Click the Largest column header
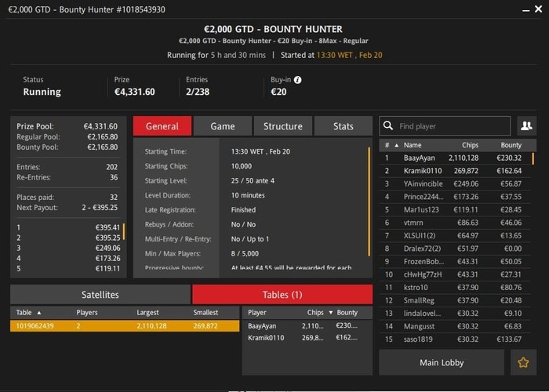 click(x=147, y=313)
